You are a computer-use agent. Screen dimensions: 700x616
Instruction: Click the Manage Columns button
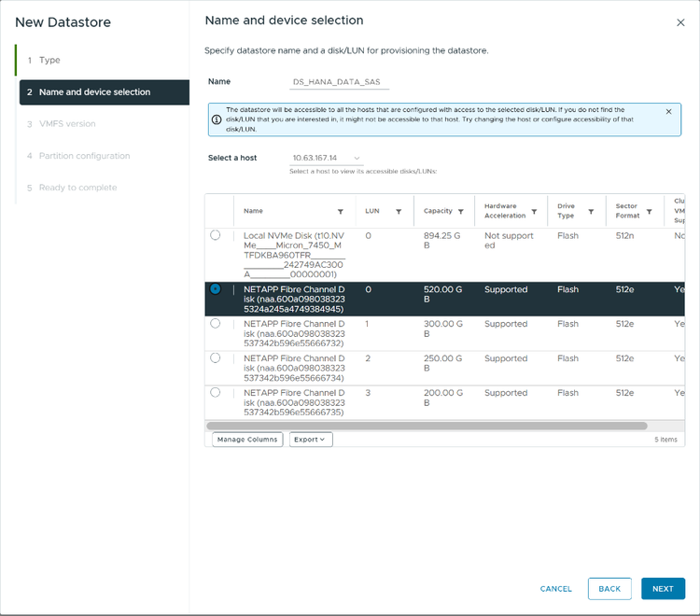(247, 440)
